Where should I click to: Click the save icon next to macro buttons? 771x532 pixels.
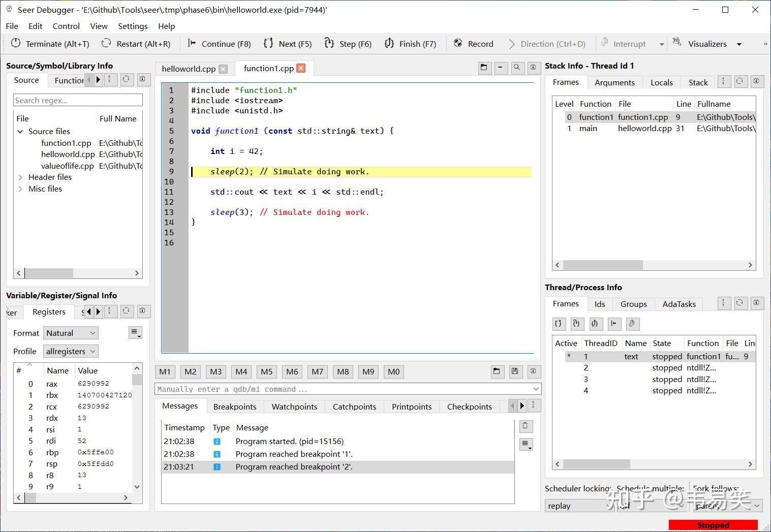tap(515, 371)
